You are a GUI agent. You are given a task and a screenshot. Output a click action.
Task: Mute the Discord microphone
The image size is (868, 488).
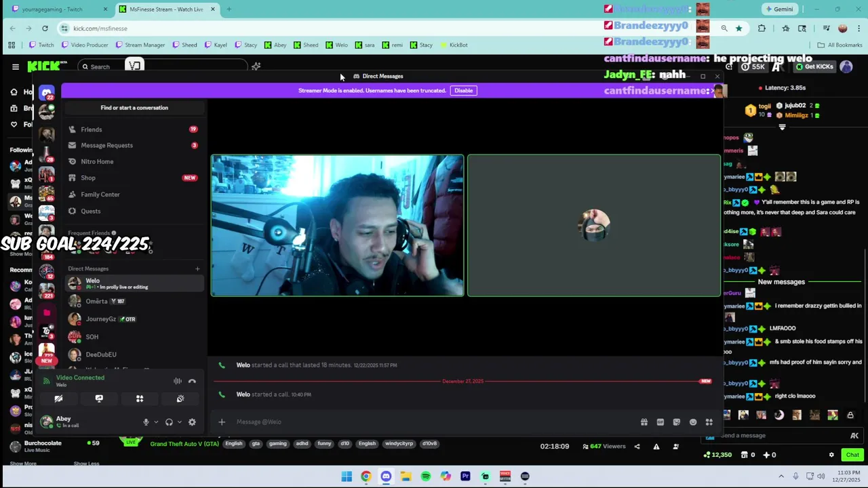pyautogui.click(x=146, y=422)
